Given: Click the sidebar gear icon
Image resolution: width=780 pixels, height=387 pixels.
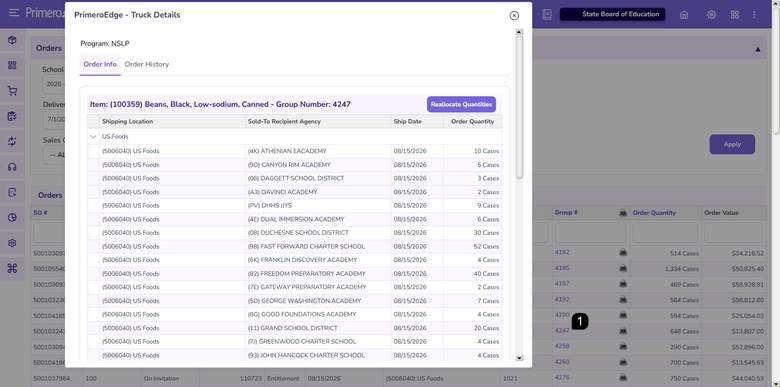Looking at the screenshot, I should pos(12,243).
